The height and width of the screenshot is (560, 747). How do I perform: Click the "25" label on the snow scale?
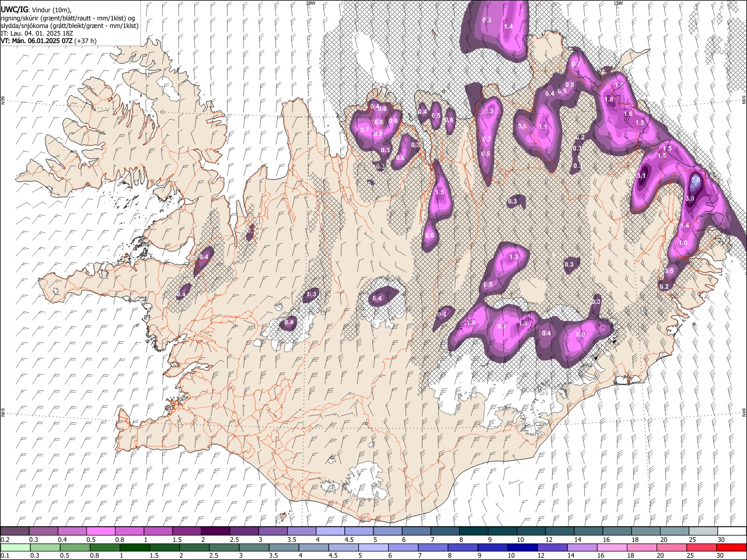693,540
